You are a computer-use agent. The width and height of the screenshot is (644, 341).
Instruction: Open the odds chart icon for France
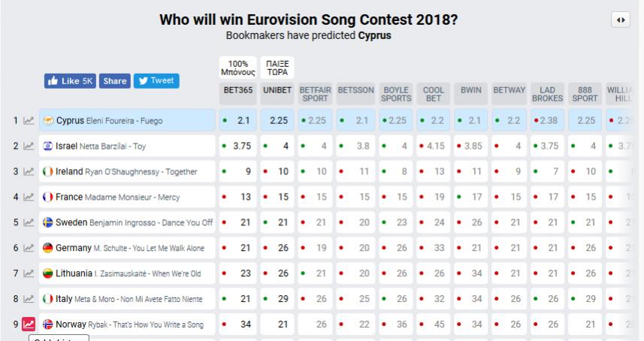(29, 198)
